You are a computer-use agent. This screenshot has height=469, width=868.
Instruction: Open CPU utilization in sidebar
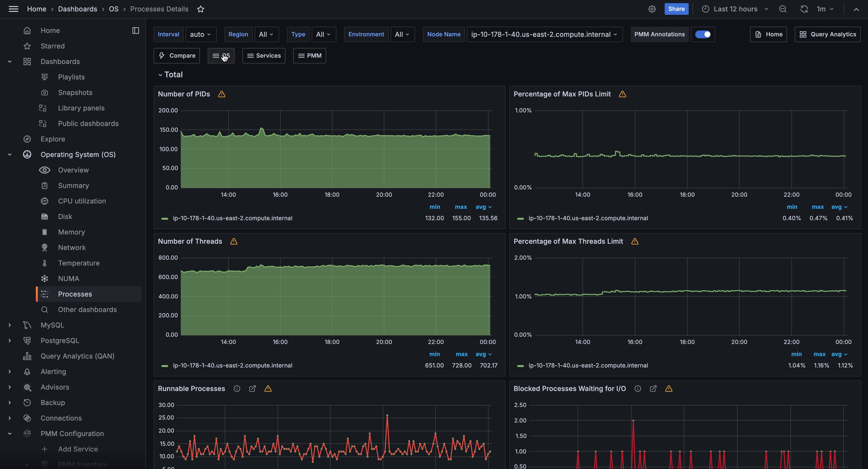coord(82,201)
